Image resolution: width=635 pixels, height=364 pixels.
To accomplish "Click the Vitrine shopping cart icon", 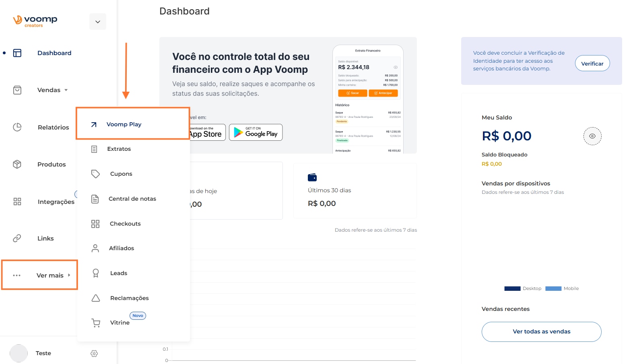I will point(96,323).
